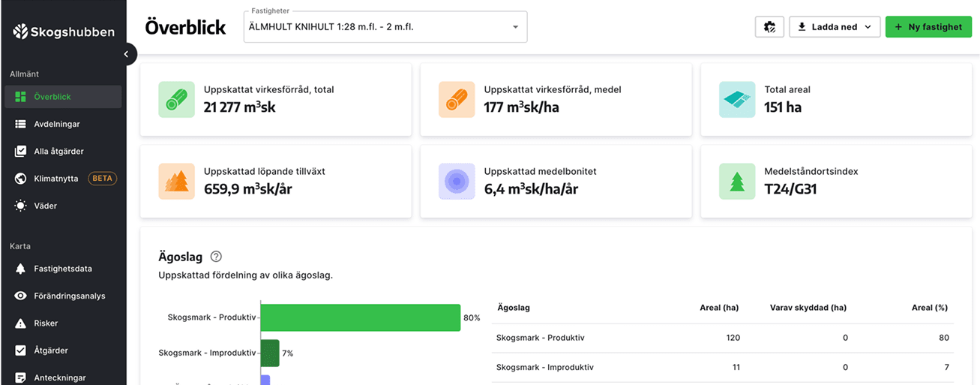
Task: Click the orange trees tillväxt icon
Action: coord(176,182)
